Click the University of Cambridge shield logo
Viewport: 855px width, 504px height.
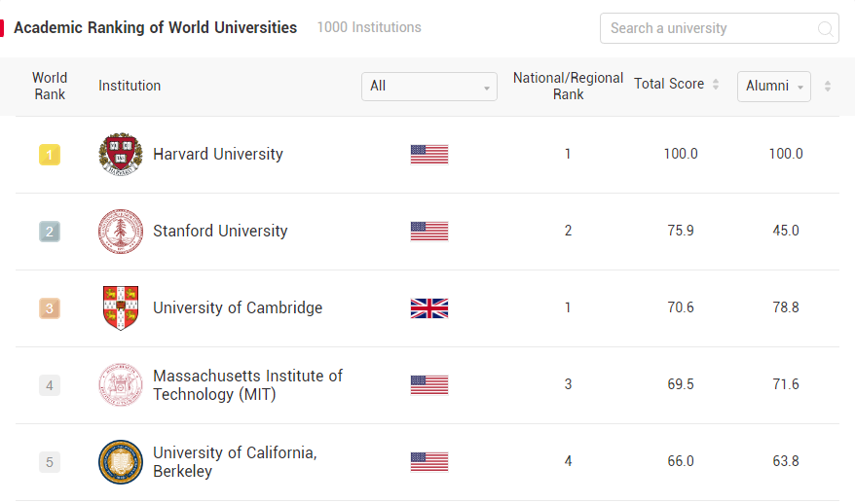pos(121,308)
